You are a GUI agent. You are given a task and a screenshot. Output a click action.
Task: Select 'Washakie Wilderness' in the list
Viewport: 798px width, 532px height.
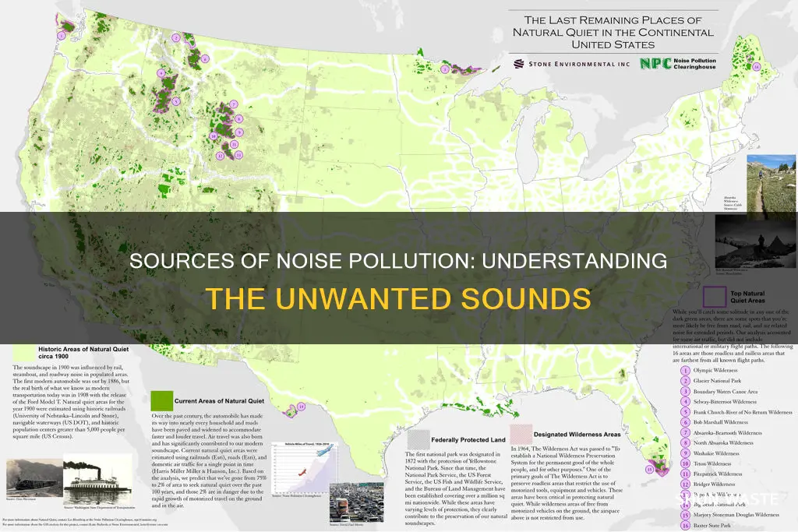pos(715,453)
